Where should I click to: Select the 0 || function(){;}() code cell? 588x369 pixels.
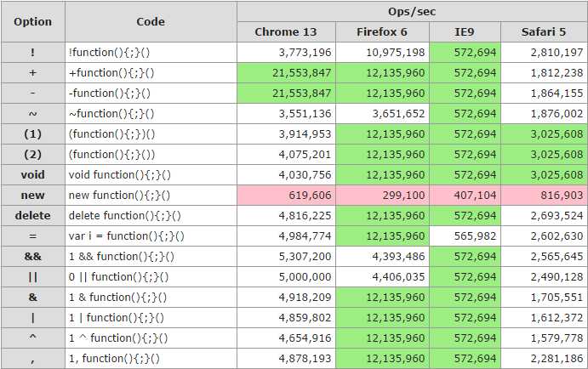151,277
